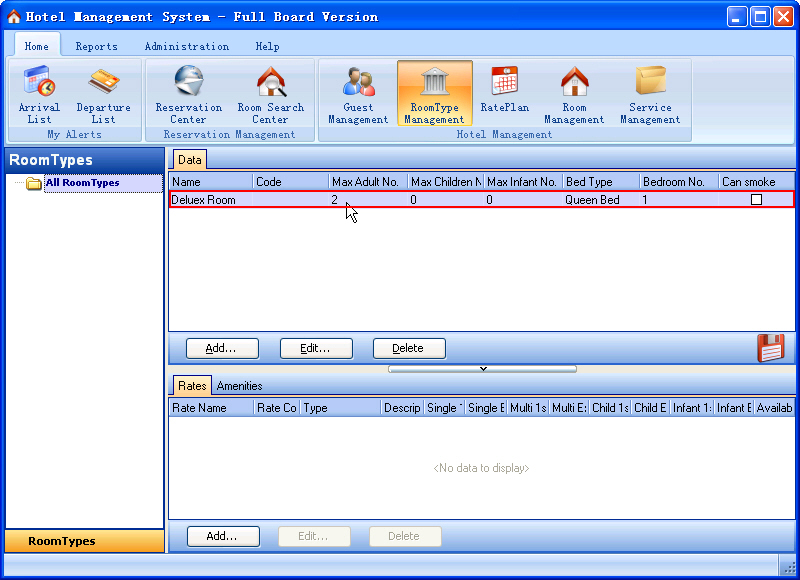The width and height of the screenshot is (800, 580).
Task: Collapse the panel using the splitter arrow
Action: (x=483, y=368)
